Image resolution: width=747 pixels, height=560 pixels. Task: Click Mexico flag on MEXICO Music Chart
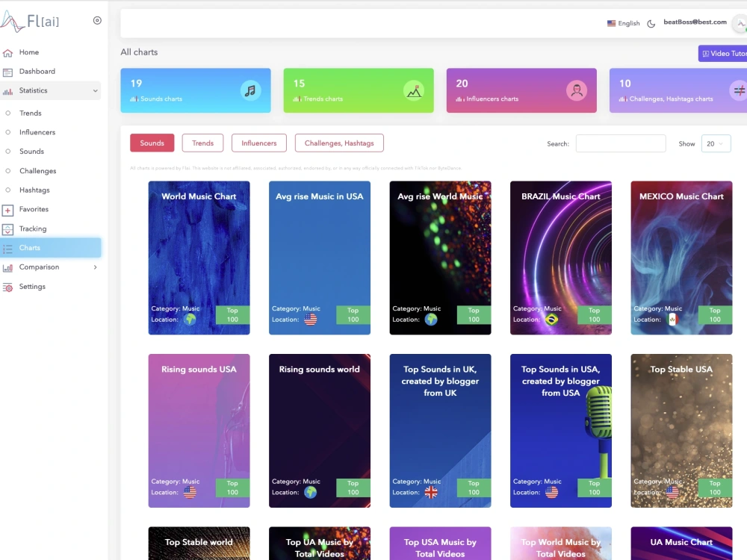click(673, 319)
